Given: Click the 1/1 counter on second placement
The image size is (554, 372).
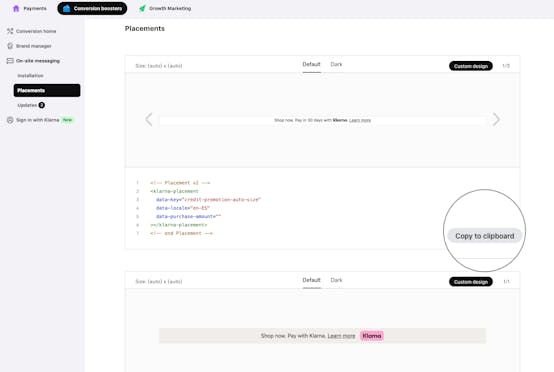Looking at the screenshot, I should pyautogui.click(x=506, y=282).
